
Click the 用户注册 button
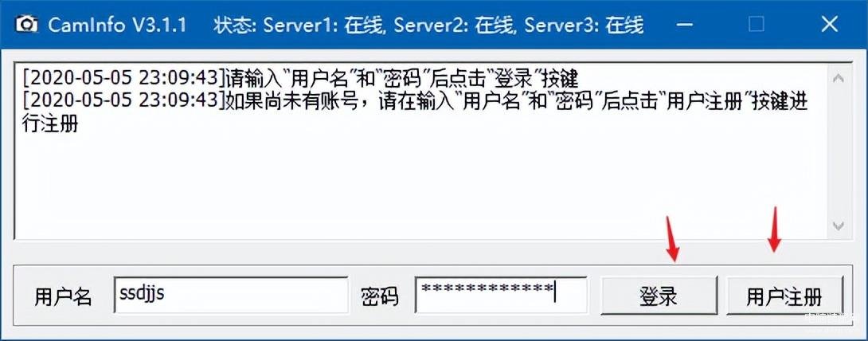[784, 296]
